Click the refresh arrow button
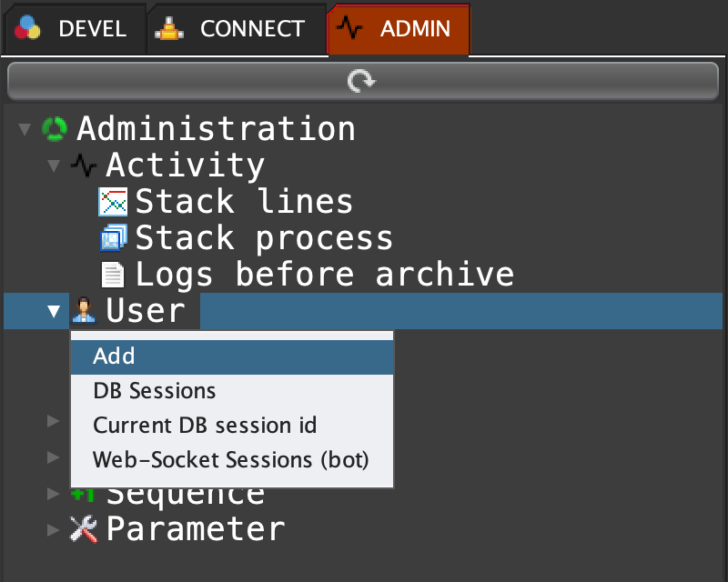Viewport: 728px width, 582px height. 362,82
